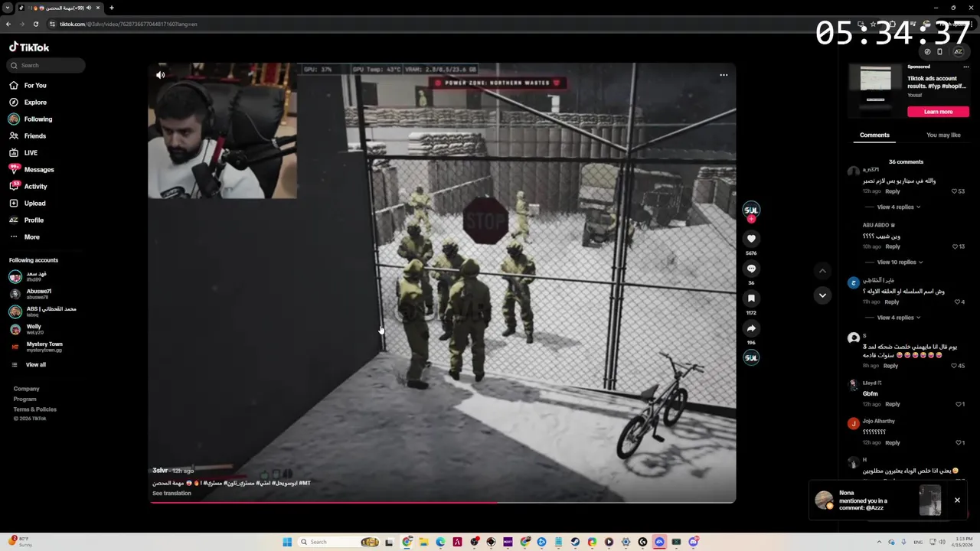Reply to the Gbfm comment by Lloyd

click(x=893, y=404)
